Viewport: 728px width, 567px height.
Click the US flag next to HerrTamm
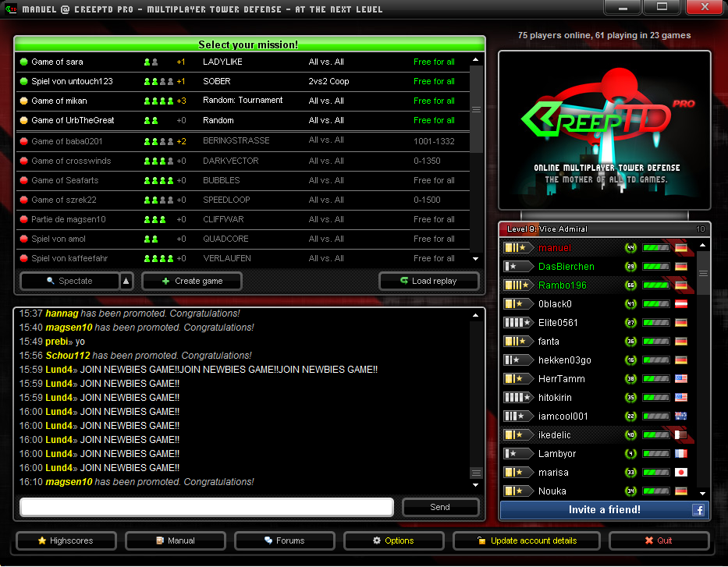[681, 378]
